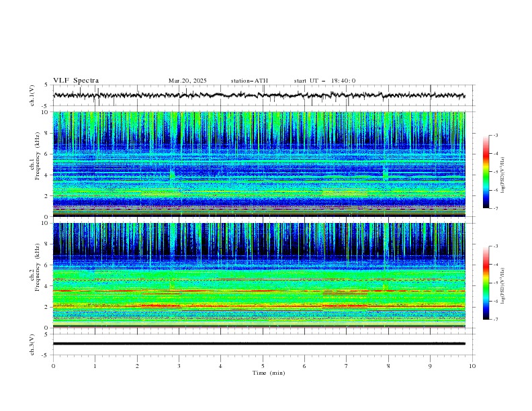Image resolution: width=532 pixels, height=411 pixels.
Task: Click the ch.2 PSD color scale bar
Action: pyautogui.click(x=486, y=283)
